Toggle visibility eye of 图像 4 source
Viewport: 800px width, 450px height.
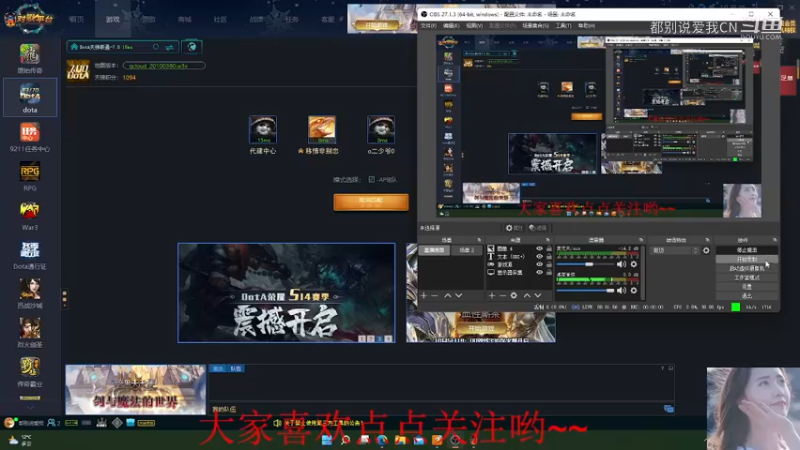[539, 248]
